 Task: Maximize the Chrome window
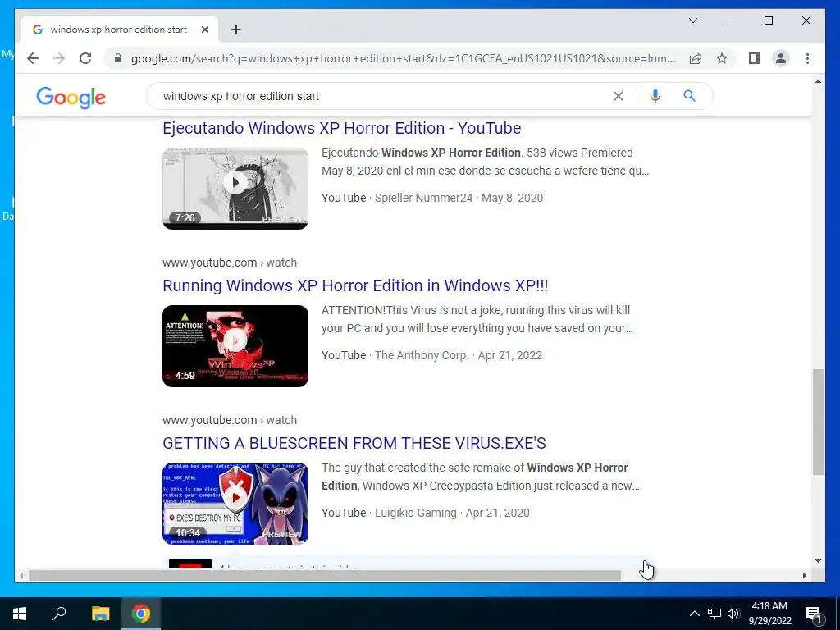[768, 21]
